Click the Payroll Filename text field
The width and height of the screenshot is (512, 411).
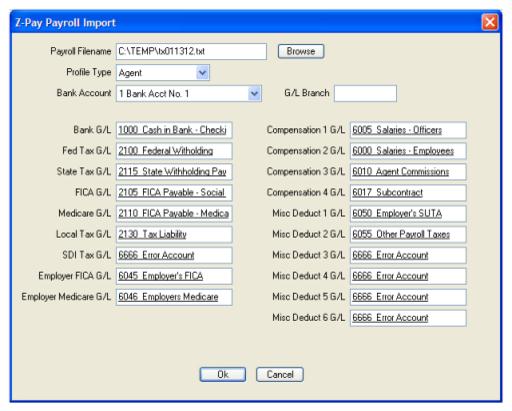click(x=191, y=51)
